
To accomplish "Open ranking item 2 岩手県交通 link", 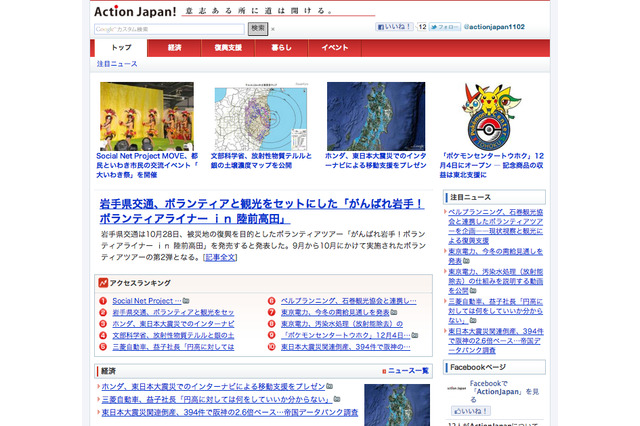I will 173,312.
